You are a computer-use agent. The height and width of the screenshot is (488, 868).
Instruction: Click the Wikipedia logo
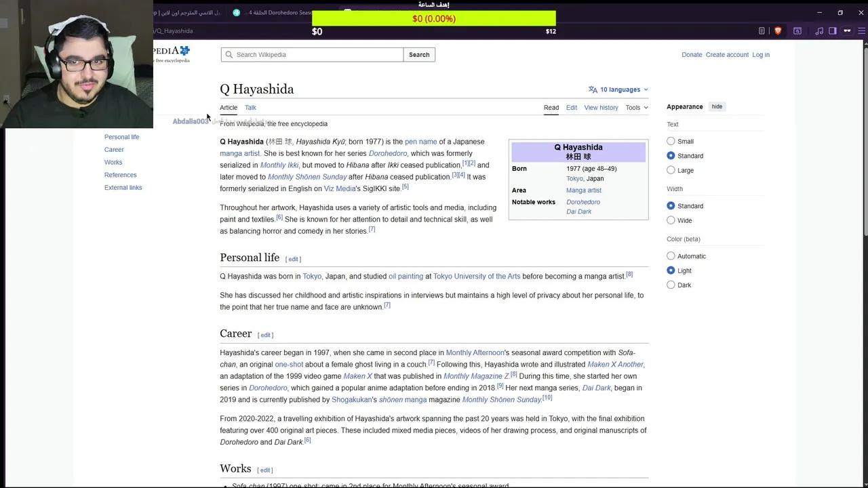(x=172, y=54)
